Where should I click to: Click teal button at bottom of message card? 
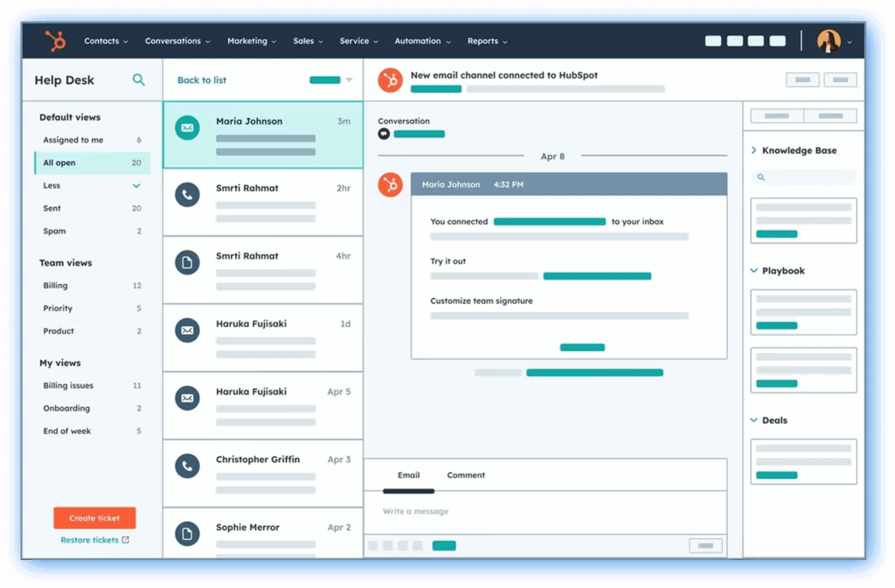pos(582,348)
